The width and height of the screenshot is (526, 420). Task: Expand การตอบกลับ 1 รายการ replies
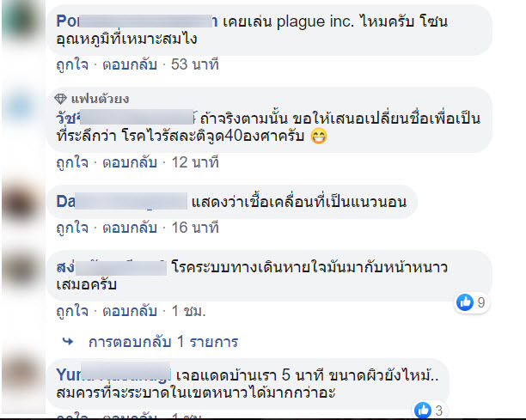tap(163, 342)
